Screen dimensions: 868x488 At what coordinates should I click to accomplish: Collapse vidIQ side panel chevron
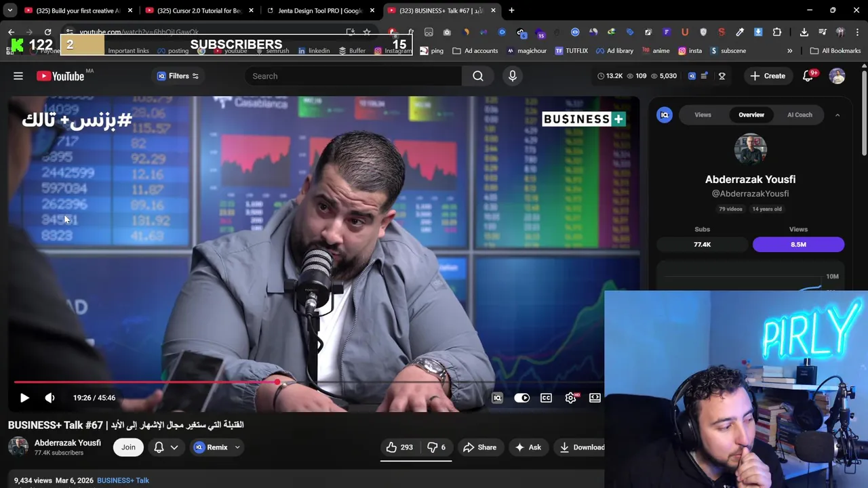[x=837, y=115]
